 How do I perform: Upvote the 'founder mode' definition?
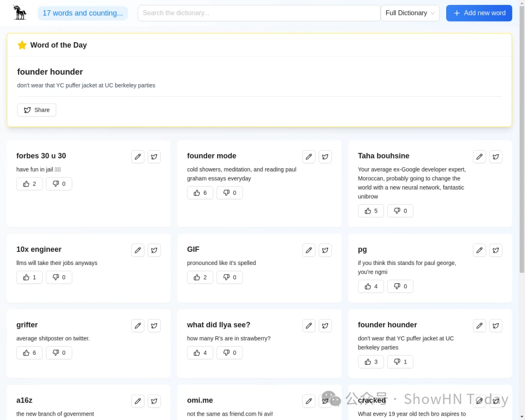[200, 192]
